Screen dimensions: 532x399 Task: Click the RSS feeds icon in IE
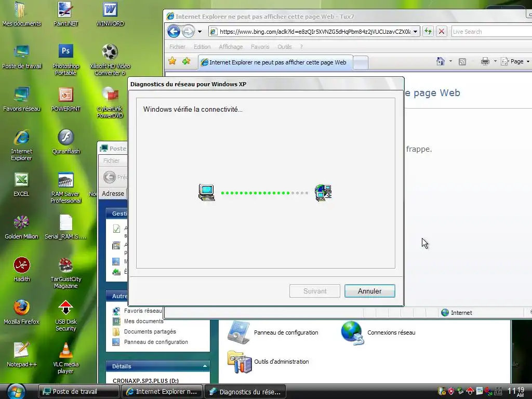462,61
